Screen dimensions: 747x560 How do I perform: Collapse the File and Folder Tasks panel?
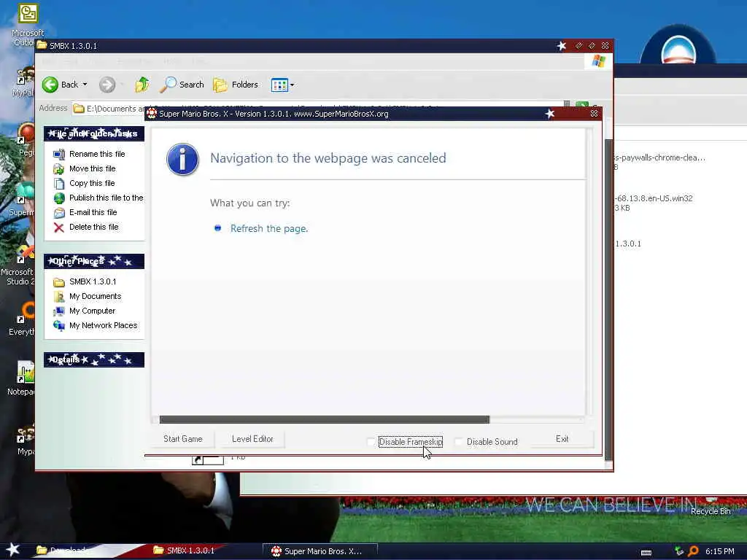pyautogui.click(x=94, y=134)
